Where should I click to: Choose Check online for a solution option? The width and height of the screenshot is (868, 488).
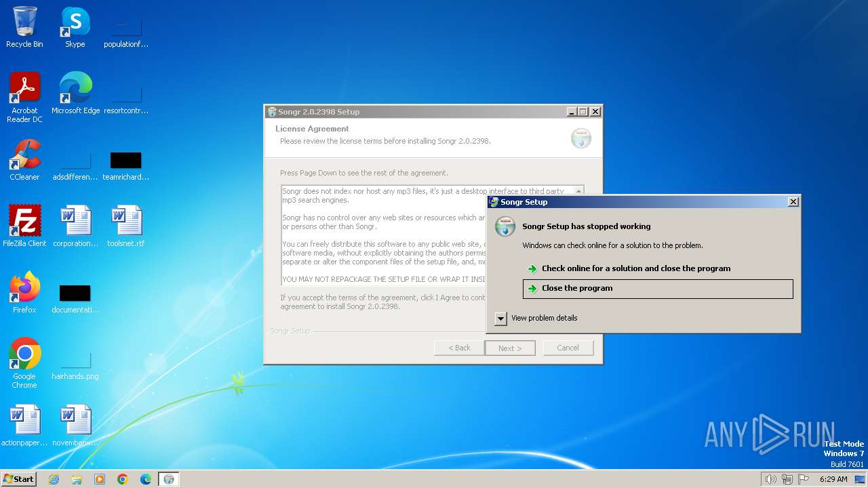658,268
